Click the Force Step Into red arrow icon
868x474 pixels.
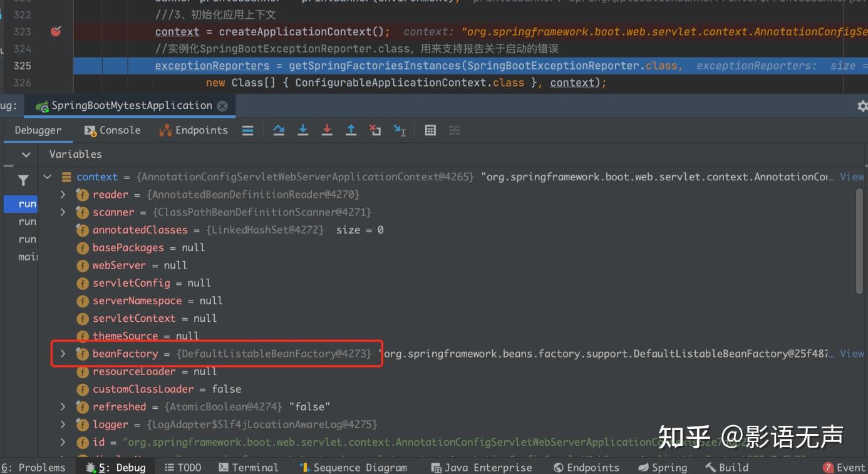[x=327, y=130]
